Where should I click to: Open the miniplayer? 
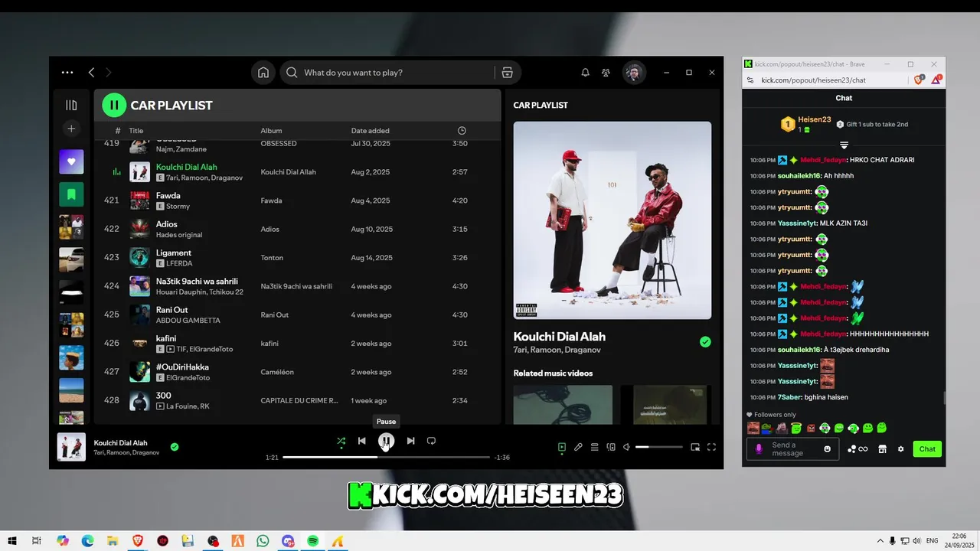tap(695, 447)
